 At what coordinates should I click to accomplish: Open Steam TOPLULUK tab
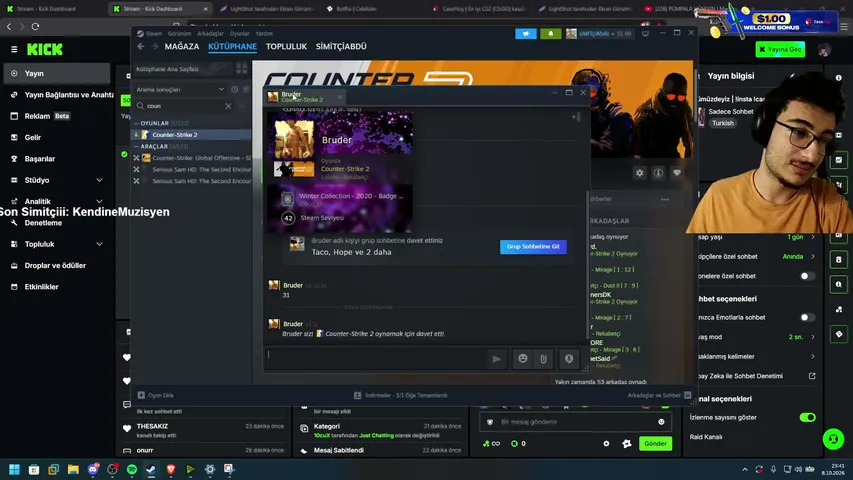286,47
